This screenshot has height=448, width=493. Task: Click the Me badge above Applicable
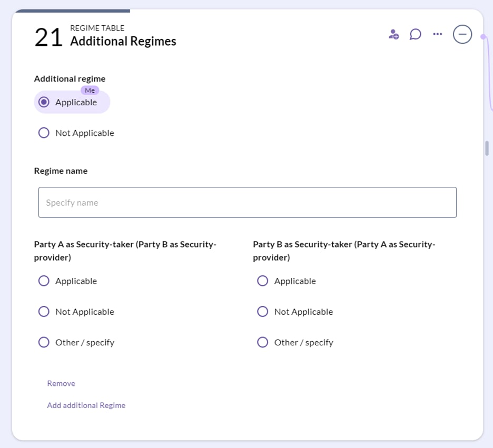coord(90,91)
